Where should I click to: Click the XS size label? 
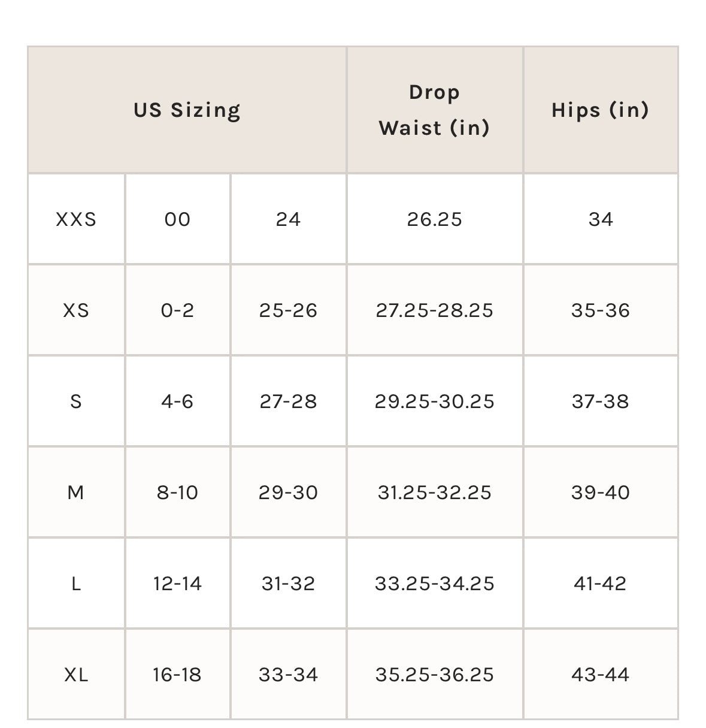click(76, 310)
